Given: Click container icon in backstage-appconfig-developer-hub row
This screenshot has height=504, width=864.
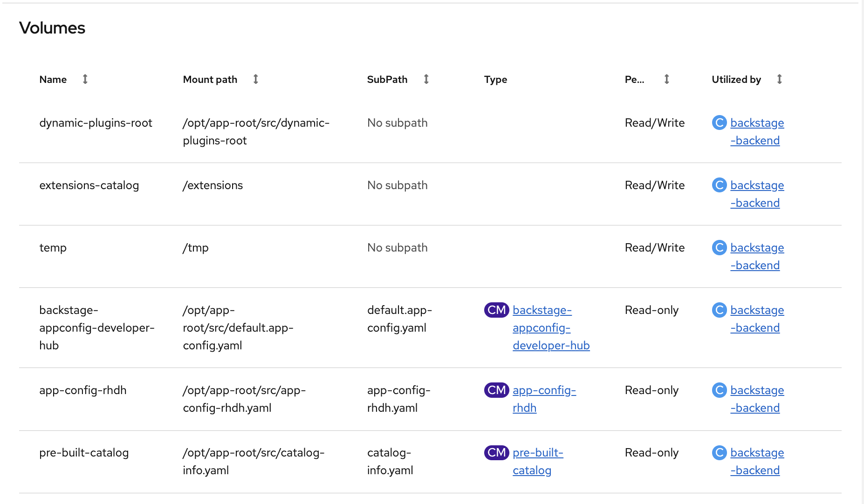Looking at the screenshot, I should coord(719,310).
